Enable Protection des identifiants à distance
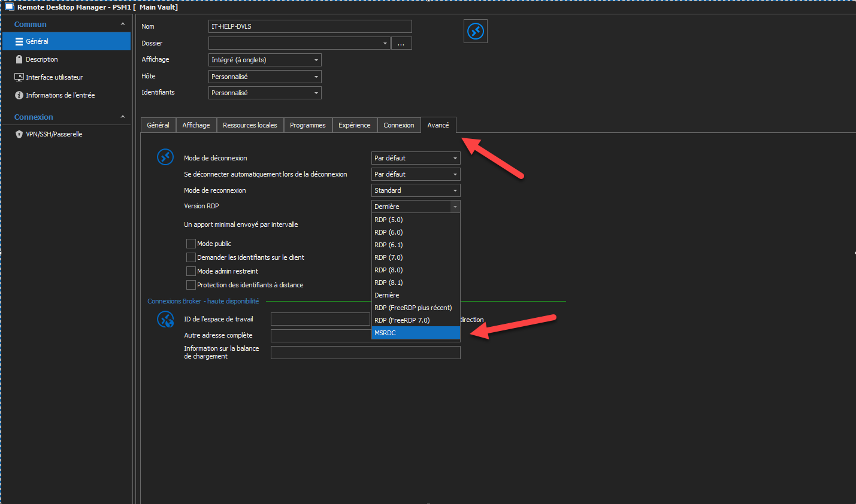Image resolution: width=856 pixels, height=504 pixels. pos(191,284)
